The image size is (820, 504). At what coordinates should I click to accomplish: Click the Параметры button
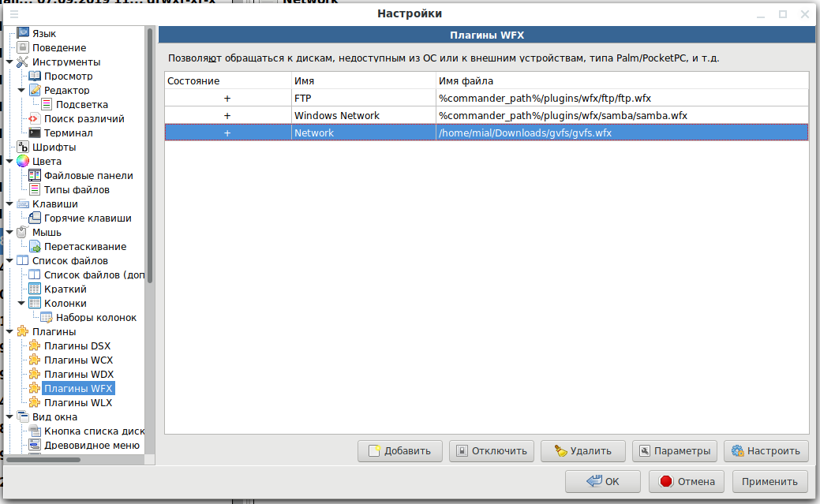(x=675, y=450)
